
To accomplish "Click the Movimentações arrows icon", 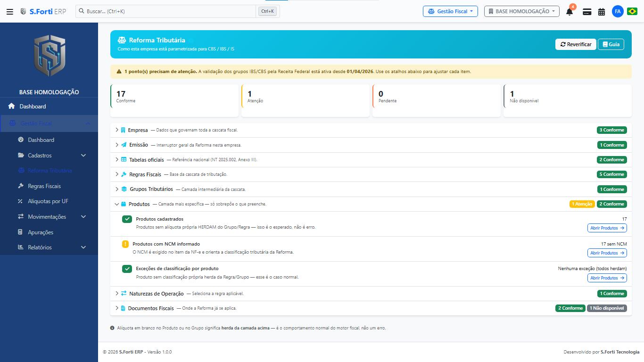I will (21, 217).
